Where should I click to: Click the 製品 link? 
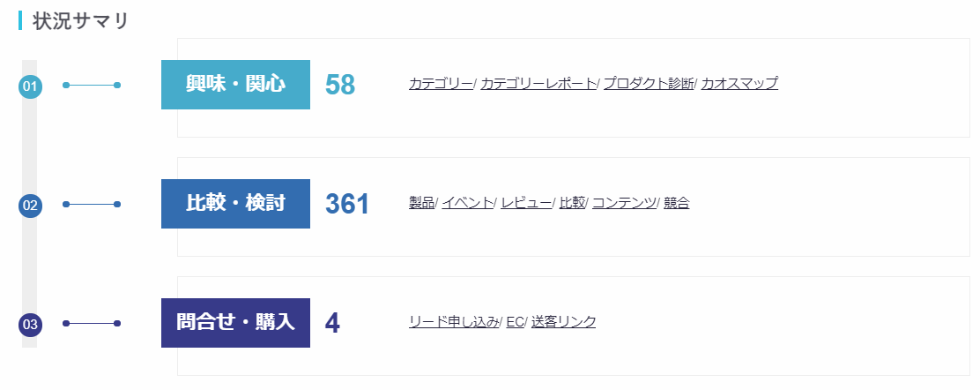(x=422, y=203)
